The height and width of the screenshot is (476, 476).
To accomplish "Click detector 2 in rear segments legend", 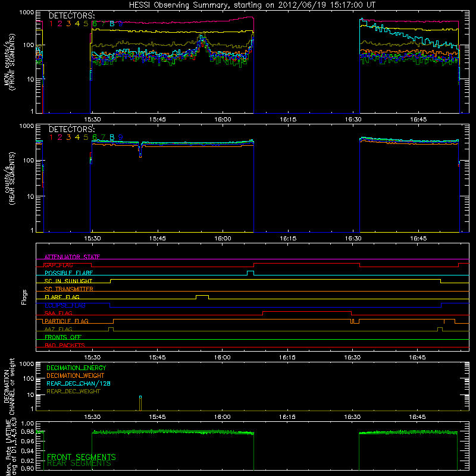I will 60,137.
